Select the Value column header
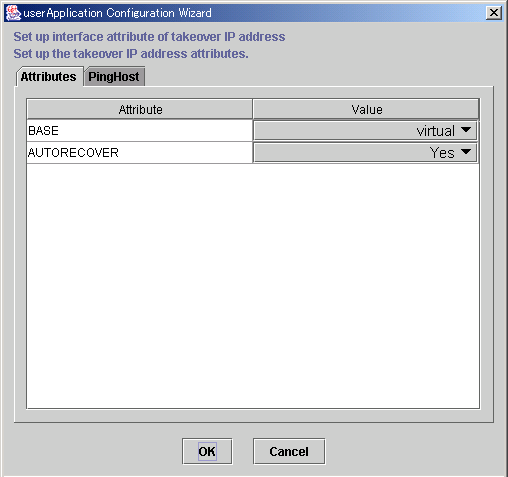This screenshot has height=477, width=508. pyautogui.click(x=366, y=109)
